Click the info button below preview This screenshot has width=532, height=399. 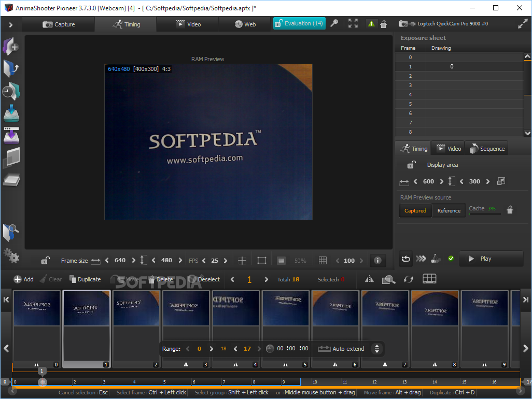(377, 260)
